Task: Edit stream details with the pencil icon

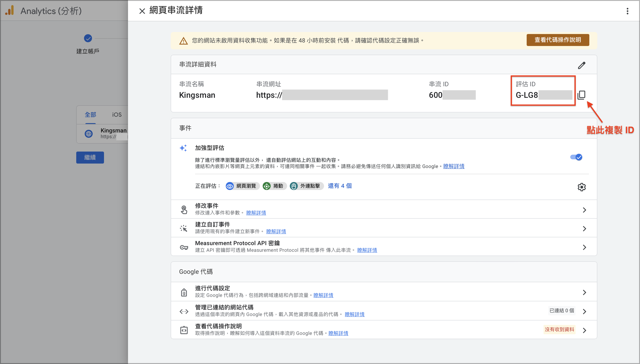Action: pyautogui.click(x=582, y=65)
